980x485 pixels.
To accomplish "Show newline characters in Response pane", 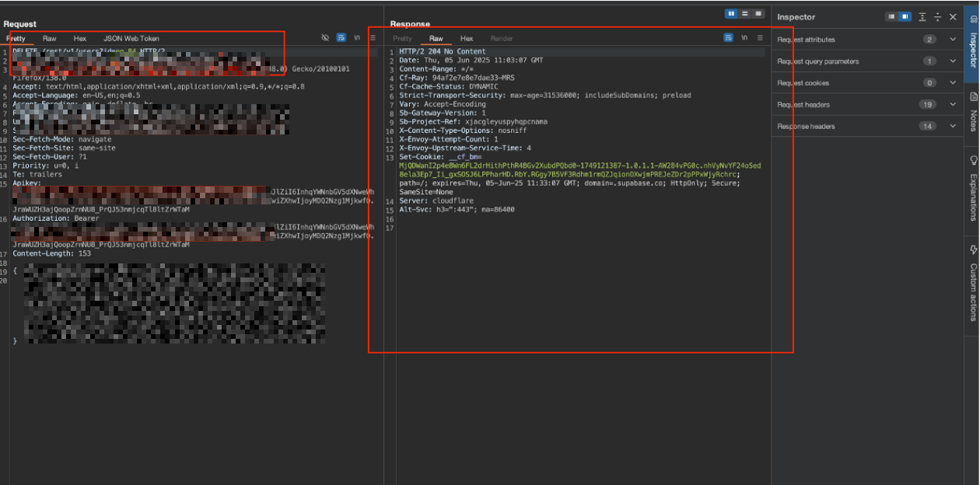I will (x=744, y=37).
